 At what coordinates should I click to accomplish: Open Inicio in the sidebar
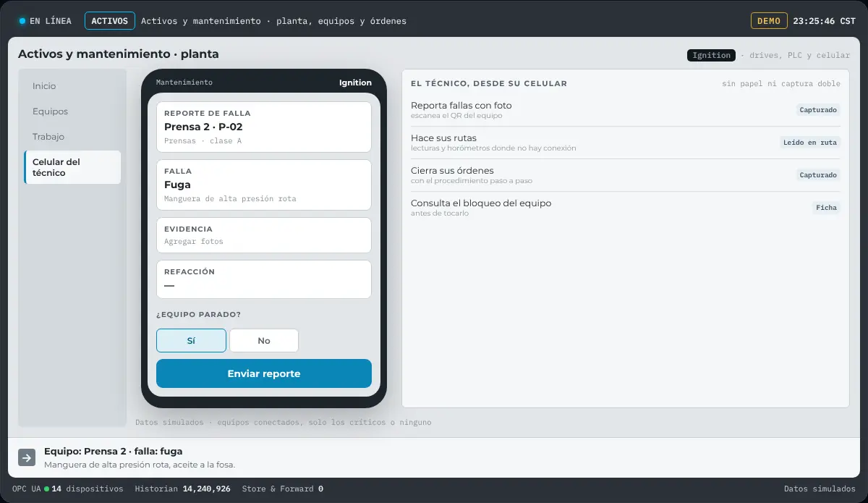(x=72, y=86)
